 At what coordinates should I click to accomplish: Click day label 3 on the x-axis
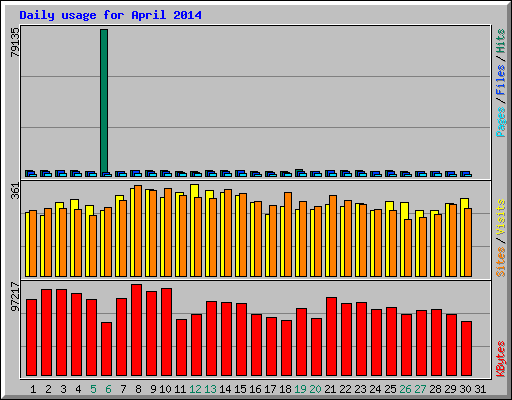63,389
